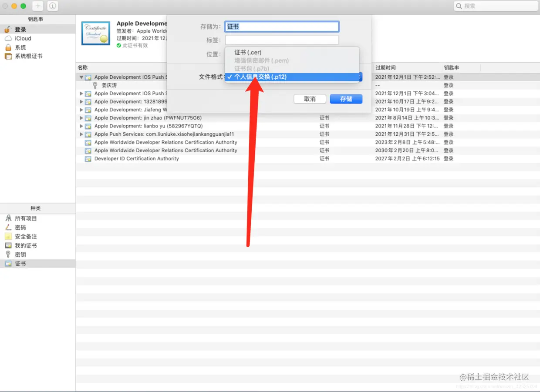Image resolution: width=540 pixels, height=392 pixels.
Task: Sort by the 名称 column header
Action: point(82,68)
